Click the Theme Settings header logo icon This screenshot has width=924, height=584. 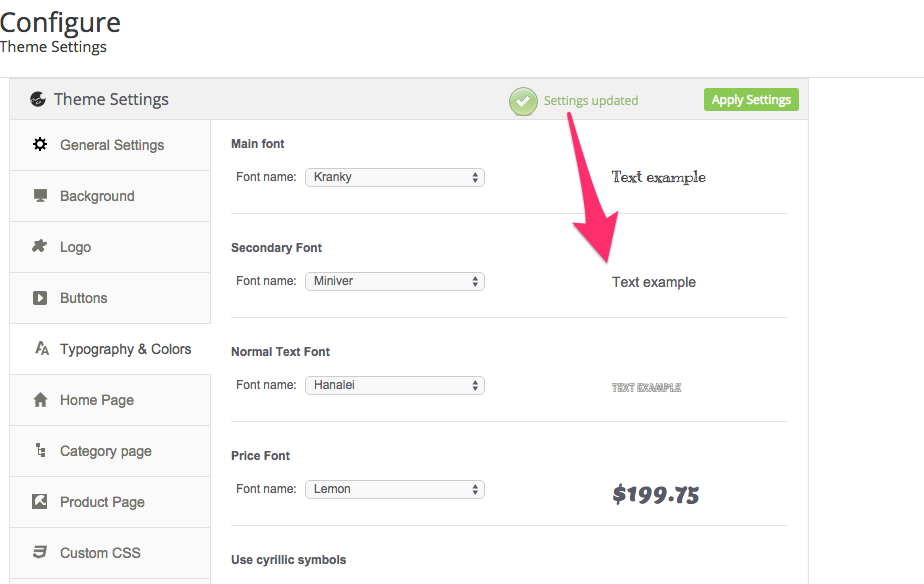click(x=38, y=99)
